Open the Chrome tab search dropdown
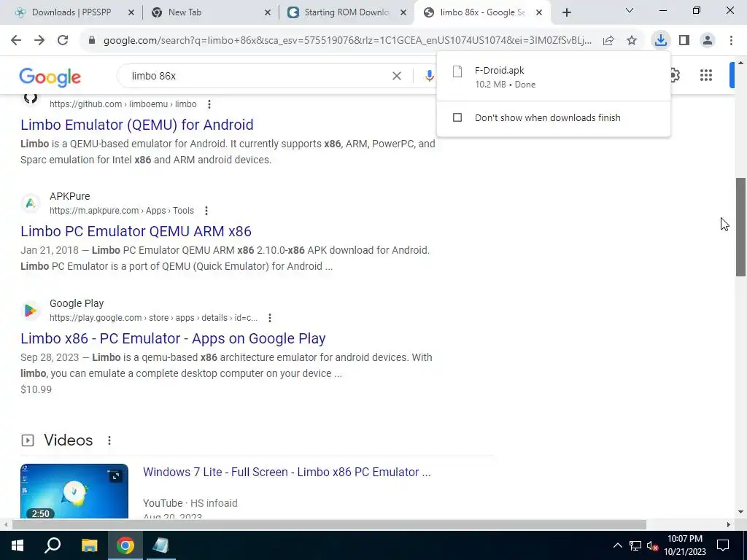The image size is (747, 560). [x=630, y=10]
